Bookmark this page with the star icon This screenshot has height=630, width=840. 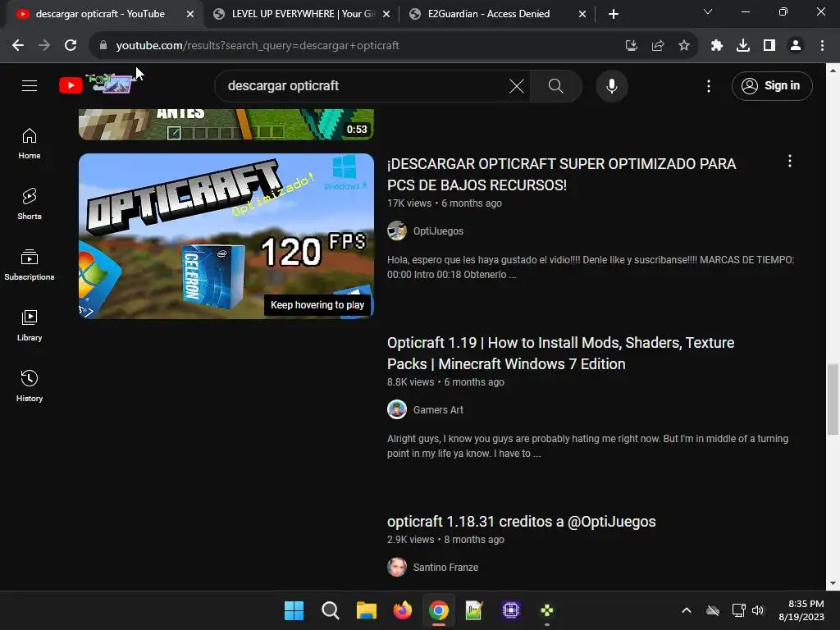tap(683, 46)
